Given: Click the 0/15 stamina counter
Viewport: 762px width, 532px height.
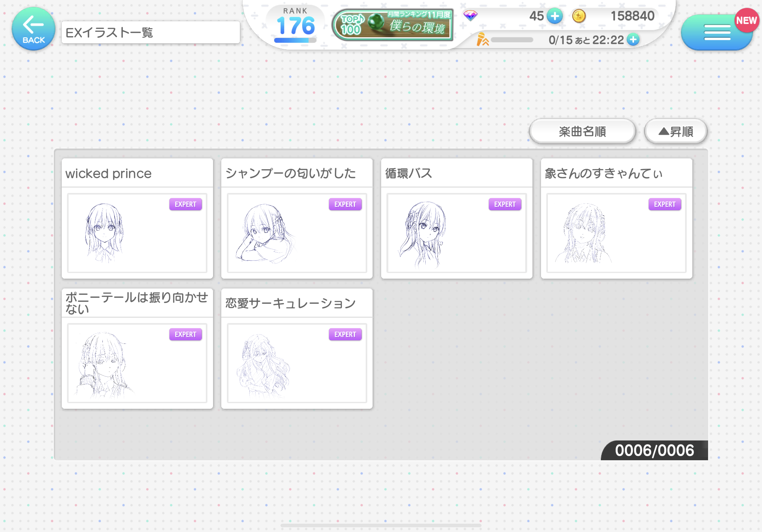Looking at the screenshot, I should [x=561, y=40].
